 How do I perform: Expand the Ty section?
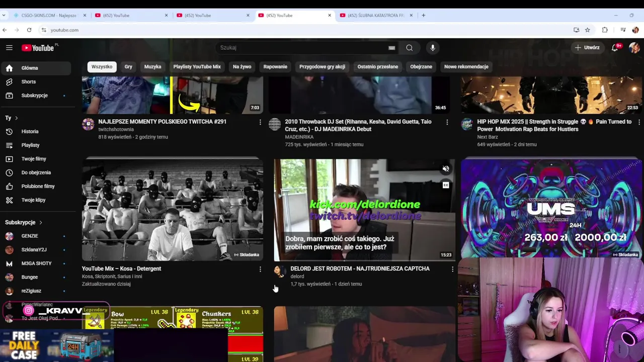11,118
